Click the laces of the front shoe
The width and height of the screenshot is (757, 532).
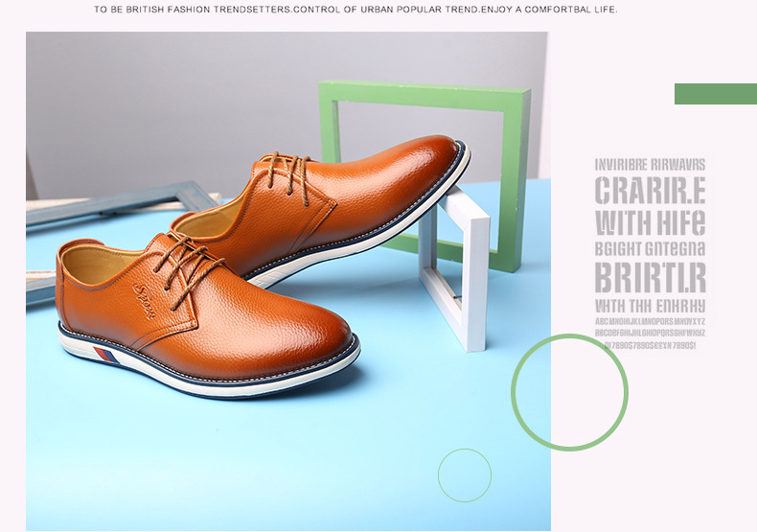tap(188, 269)
